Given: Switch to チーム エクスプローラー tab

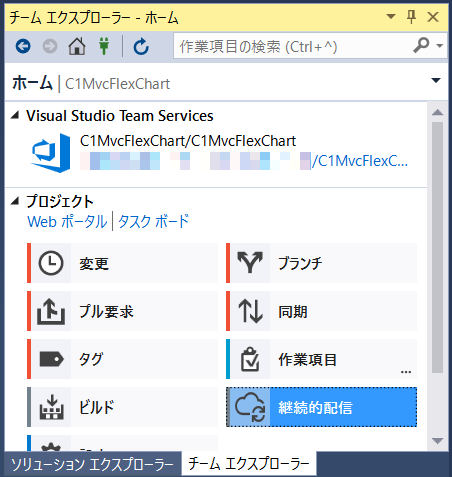Looking at the screenshot, I should 249,464.
